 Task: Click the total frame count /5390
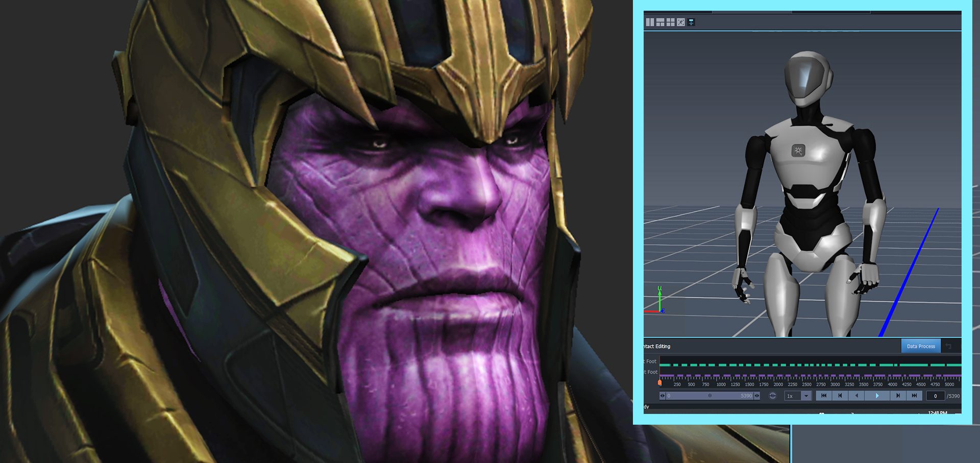[953, 396]
